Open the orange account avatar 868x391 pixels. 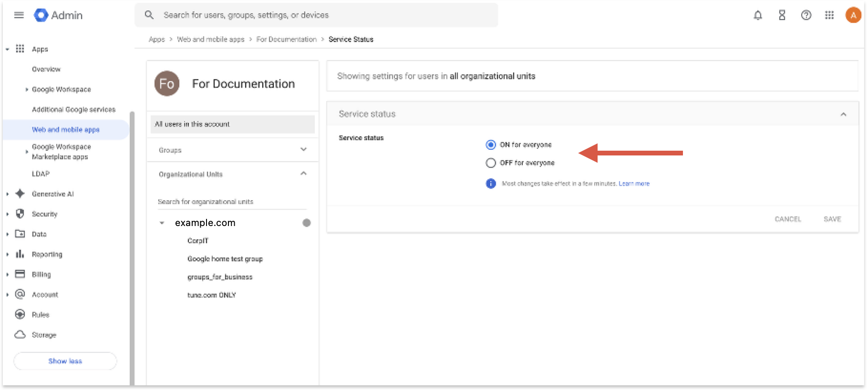(853, 15)
